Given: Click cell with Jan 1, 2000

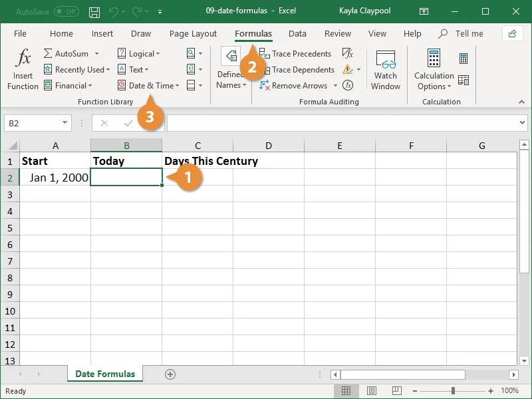Looking at the screenshot, I should [55, 178].
